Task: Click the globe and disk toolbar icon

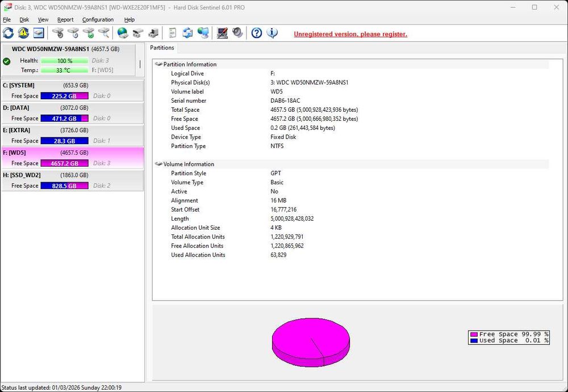Action: pyautogui.click(x=123, y=33)
